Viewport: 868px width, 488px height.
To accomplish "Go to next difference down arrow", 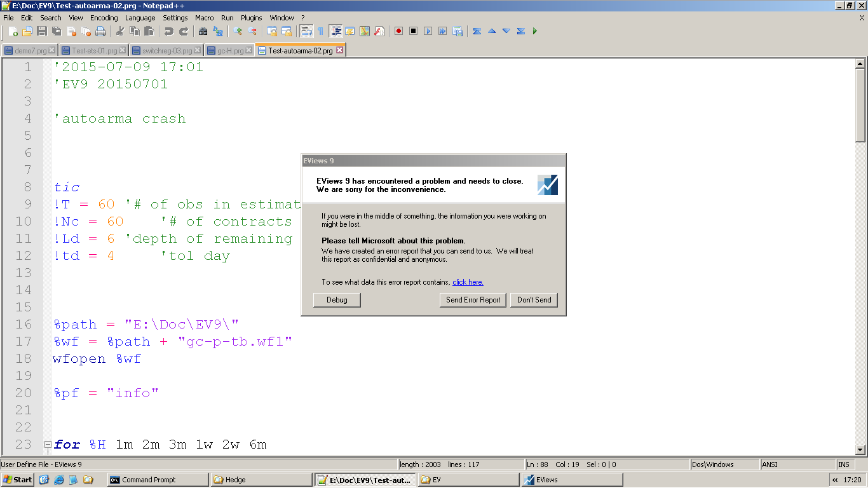I will coord(506,31).
